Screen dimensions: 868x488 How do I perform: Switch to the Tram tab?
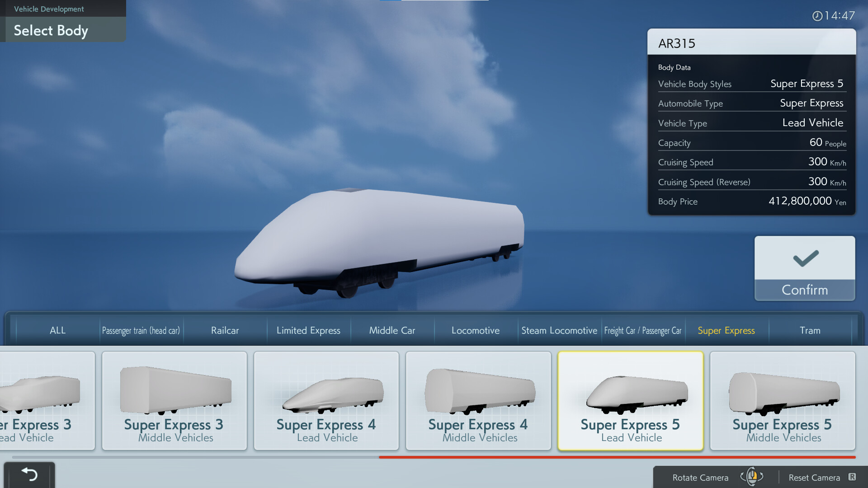pyautogui.click(x=810, y=330)
